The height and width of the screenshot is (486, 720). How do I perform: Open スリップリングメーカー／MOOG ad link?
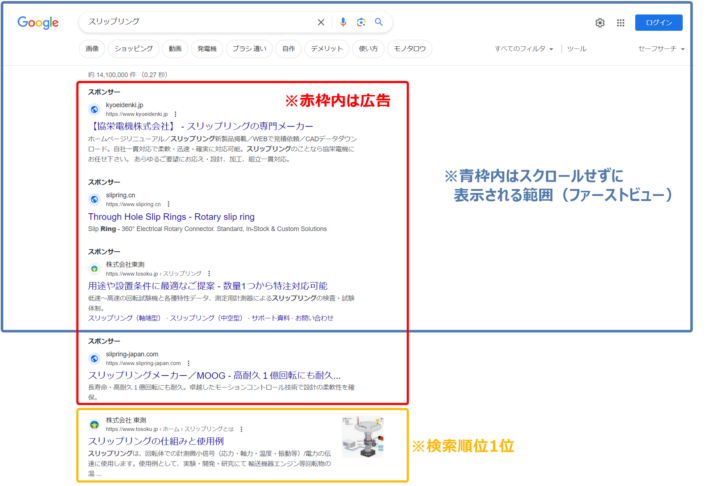point(214,375)
